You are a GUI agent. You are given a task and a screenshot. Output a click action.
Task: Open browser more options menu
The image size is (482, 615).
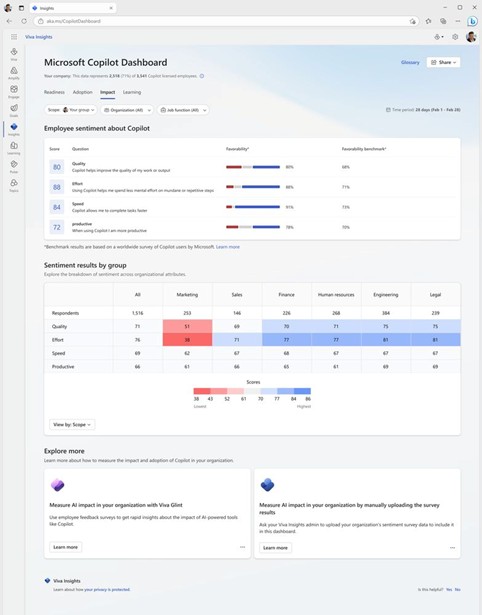[458, 21]
